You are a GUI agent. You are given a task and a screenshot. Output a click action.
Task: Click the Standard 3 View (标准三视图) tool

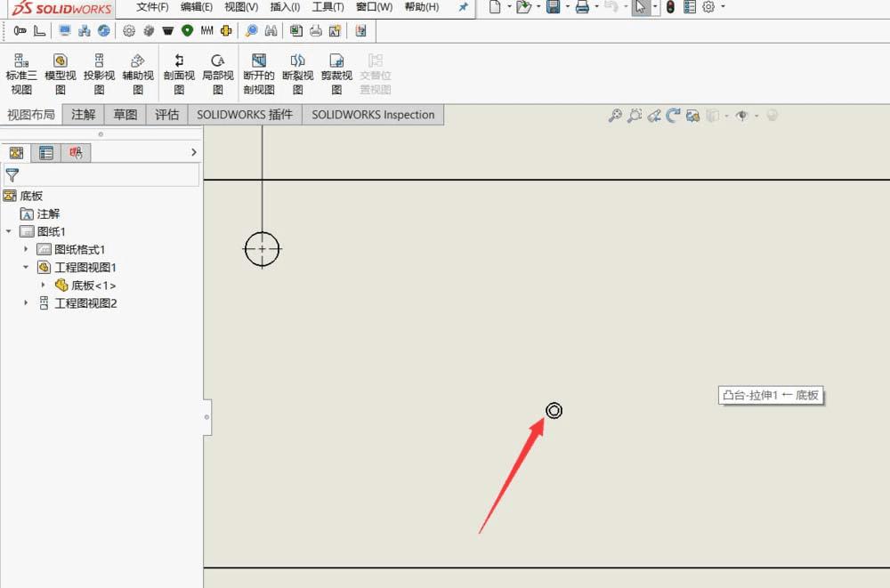21,73
